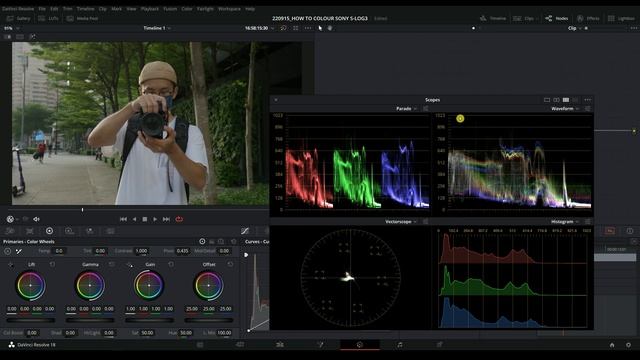Switch Scopes to two-up layout

[556, 100]
